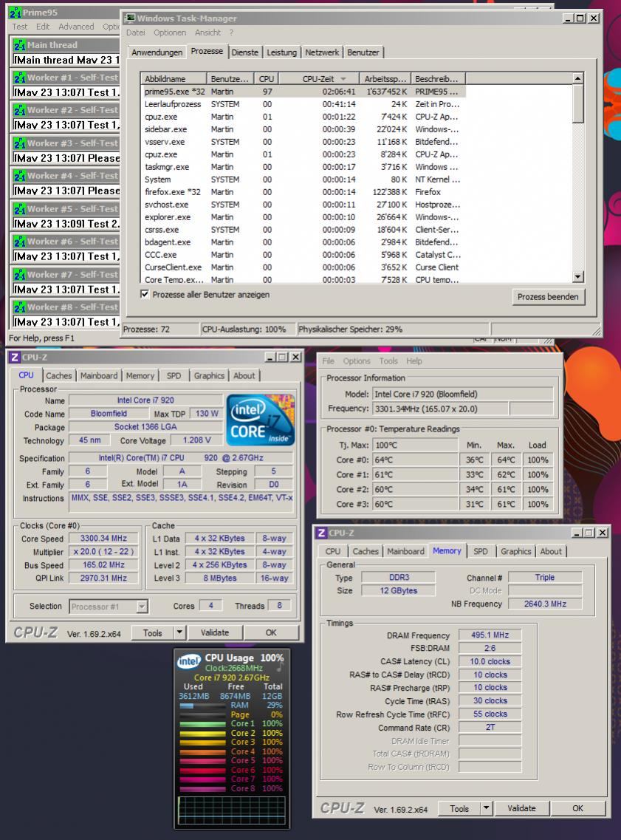Open the Options menu in Core Temp window
The image size is (621, 840).
click(x=357, y=361)
